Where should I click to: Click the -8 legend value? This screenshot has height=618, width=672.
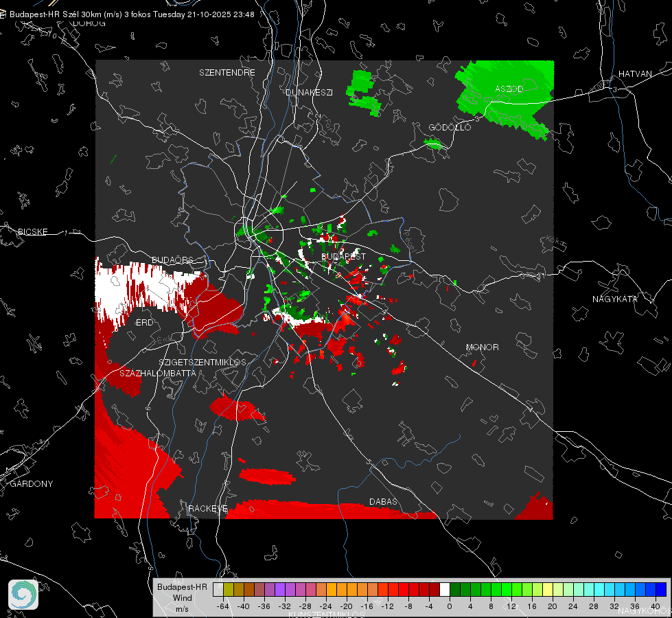409,606
